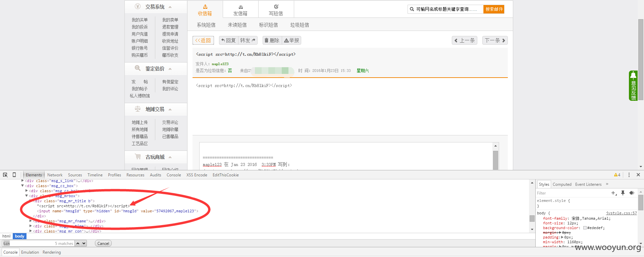Jump to the next search match with the down arrow
The height and width of the screenshot is (257, 644).
pyautogui.click(x=84, y=243)
